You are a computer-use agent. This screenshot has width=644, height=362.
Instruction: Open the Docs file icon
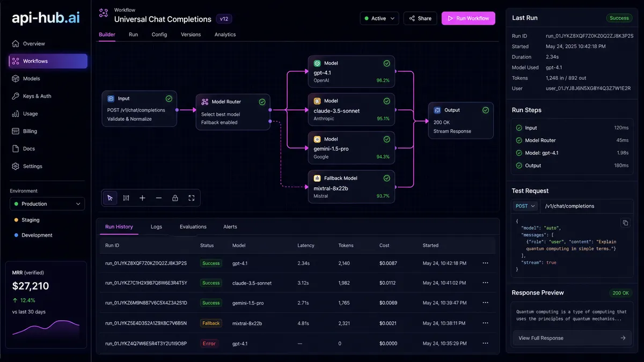(x=16, y=149)
